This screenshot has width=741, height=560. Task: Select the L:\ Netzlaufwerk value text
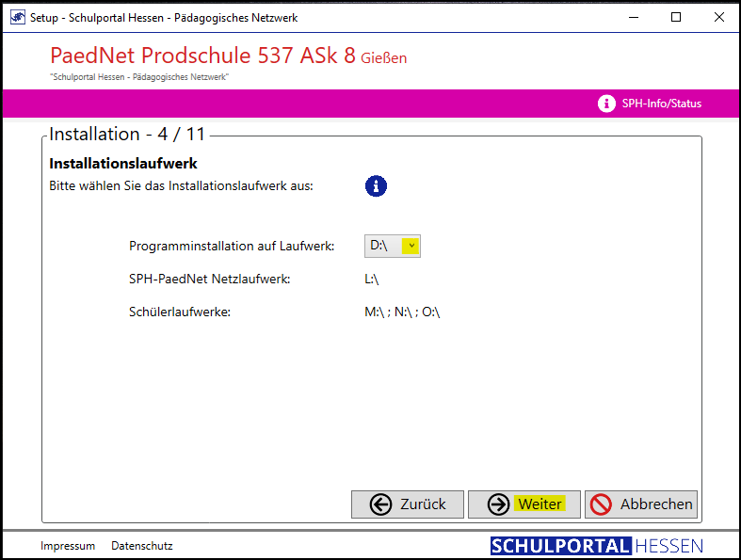click(x=372, y=280)
